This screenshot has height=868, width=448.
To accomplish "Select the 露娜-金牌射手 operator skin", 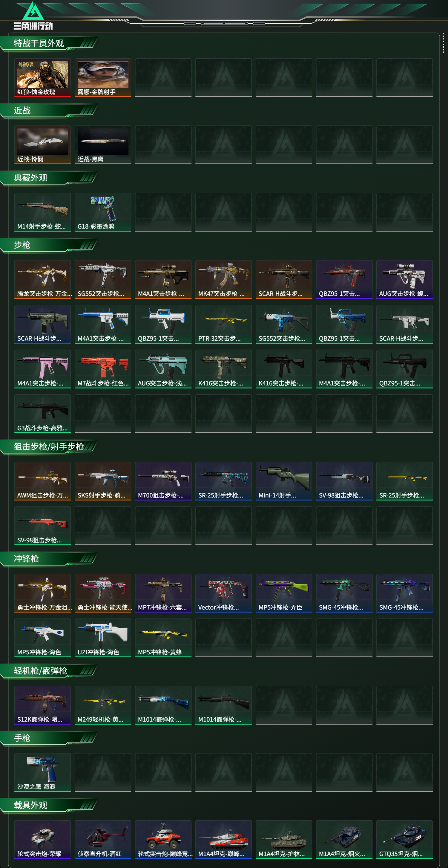I will pos(103,78).
